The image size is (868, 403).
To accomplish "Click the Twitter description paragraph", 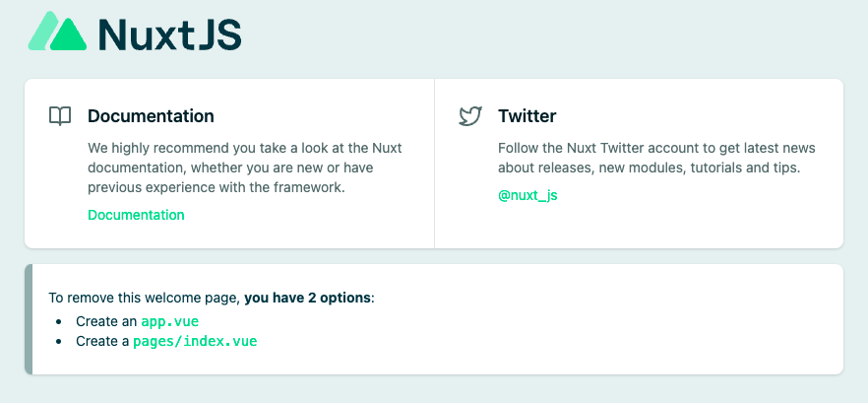I will pos(656,158).
